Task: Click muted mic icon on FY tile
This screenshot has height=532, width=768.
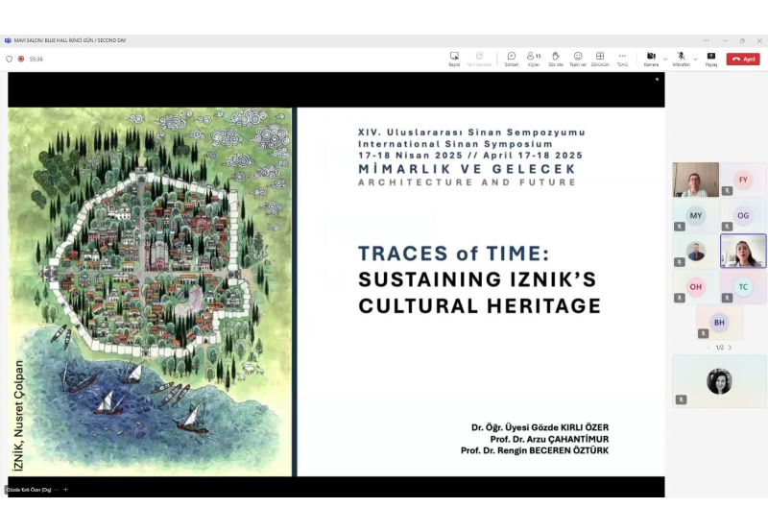Action: point(727,190)
